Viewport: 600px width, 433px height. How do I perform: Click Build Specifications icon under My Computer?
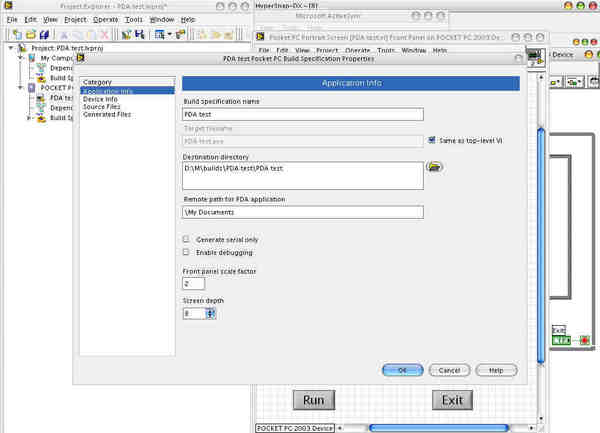point(41,78)
